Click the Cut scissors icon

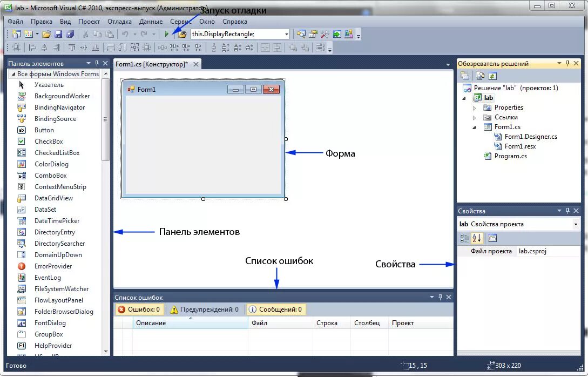(85, 34)
